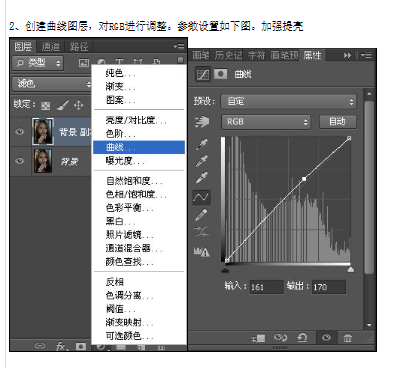Viewport: 416px width, 368px height.
Task: Click the 输入 field showing 161
Action: [x=266, y=287]
